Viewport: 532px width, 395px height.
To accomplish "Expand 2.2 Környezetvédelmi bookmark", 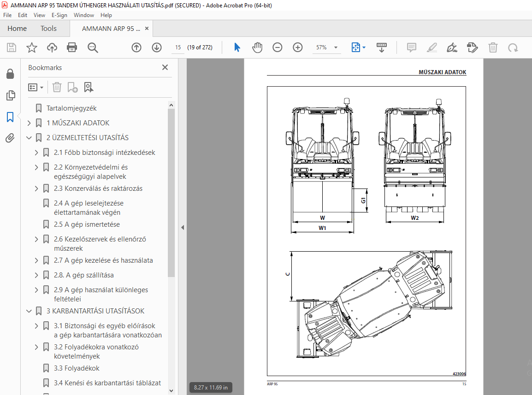I will coord(36,167).
